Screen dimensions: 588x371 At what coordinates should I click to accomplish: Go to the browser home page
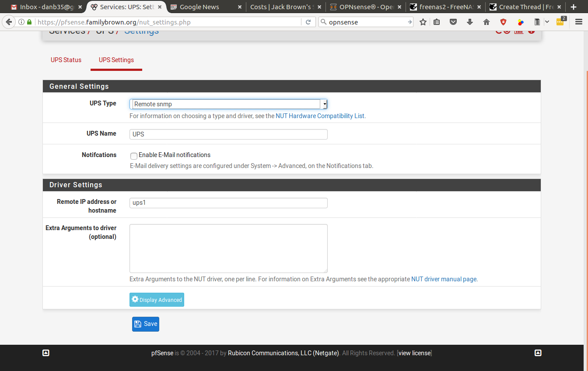click(x=486, y=22)
